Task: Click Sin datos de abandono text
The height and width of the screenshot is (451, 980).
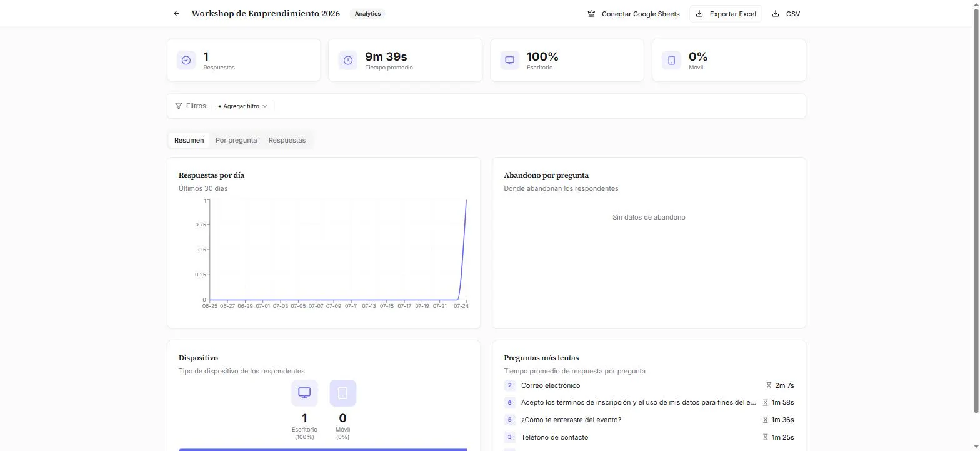Action: (649, 217)
